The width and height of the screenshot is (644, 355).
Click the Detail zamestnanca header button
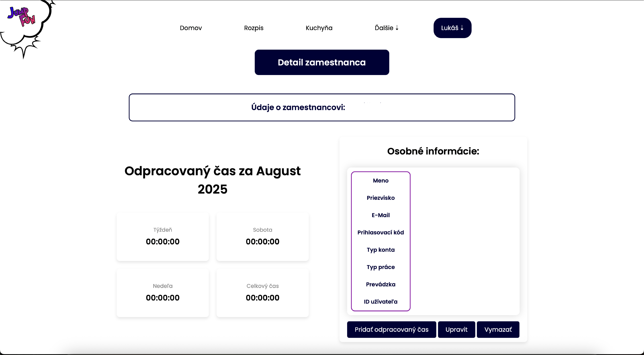point(322,62)
